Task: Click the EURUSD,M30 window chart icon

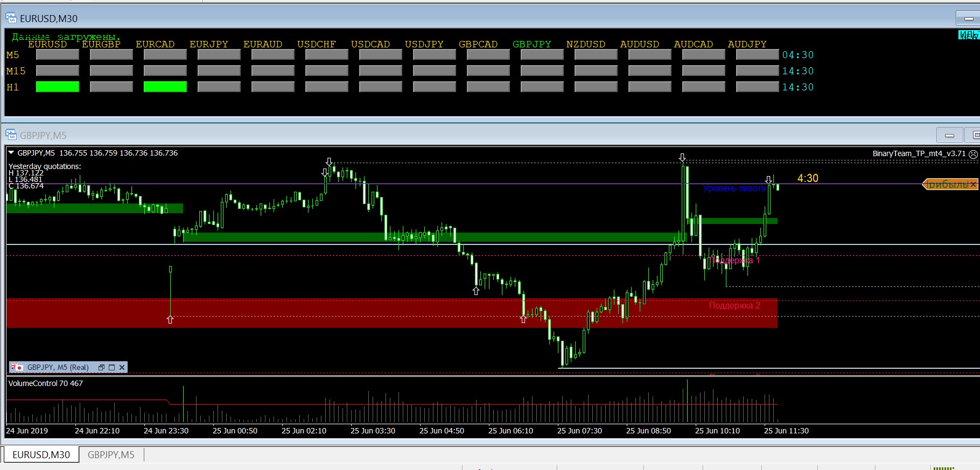Action: coord(11,18)
